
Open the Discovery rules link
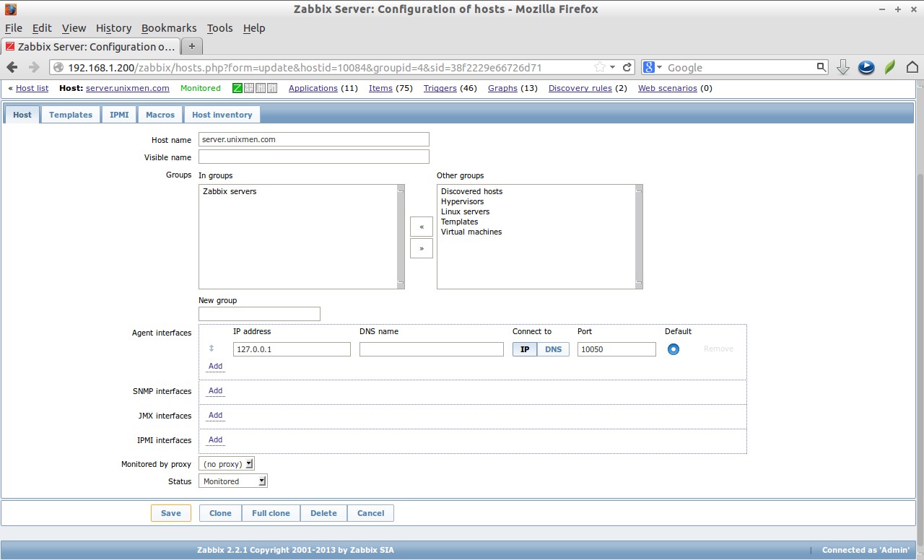click(x=580, y=88)
